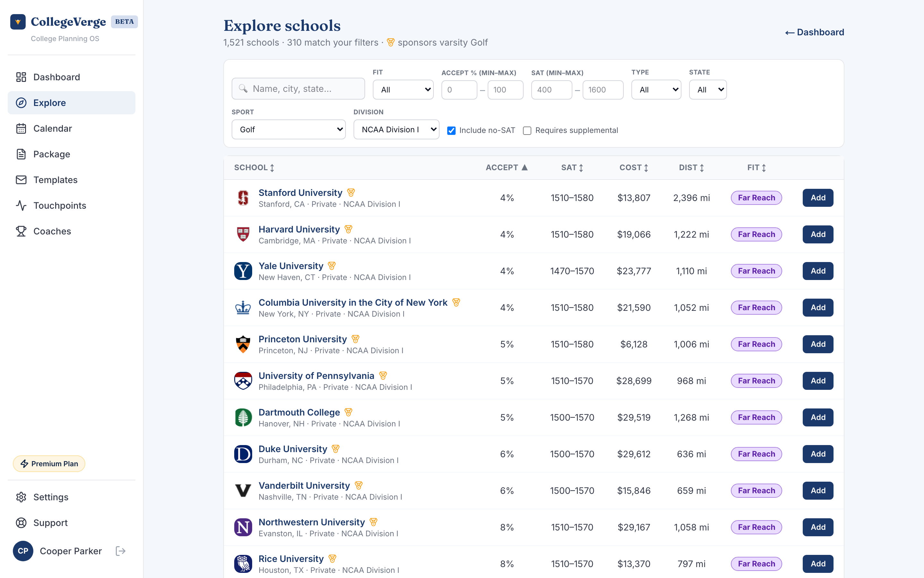Click the Stanford University logo

coord(243,197)
